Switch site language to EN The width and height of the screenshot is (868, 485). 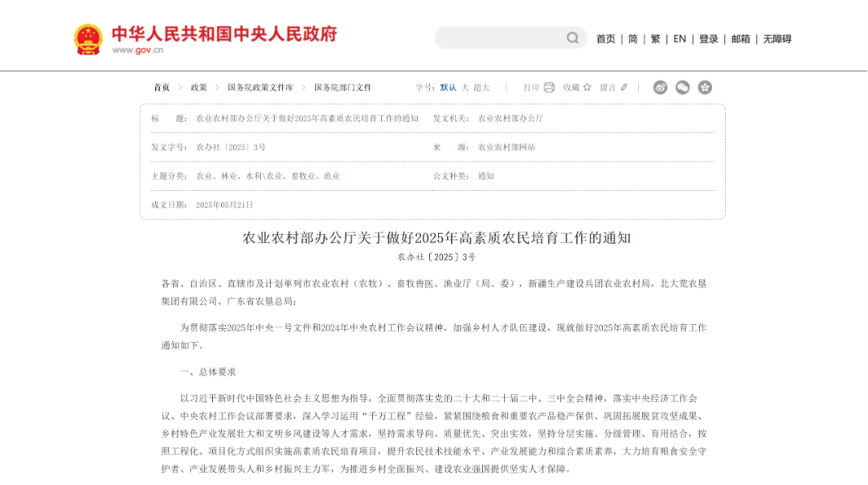coord(679,39)
